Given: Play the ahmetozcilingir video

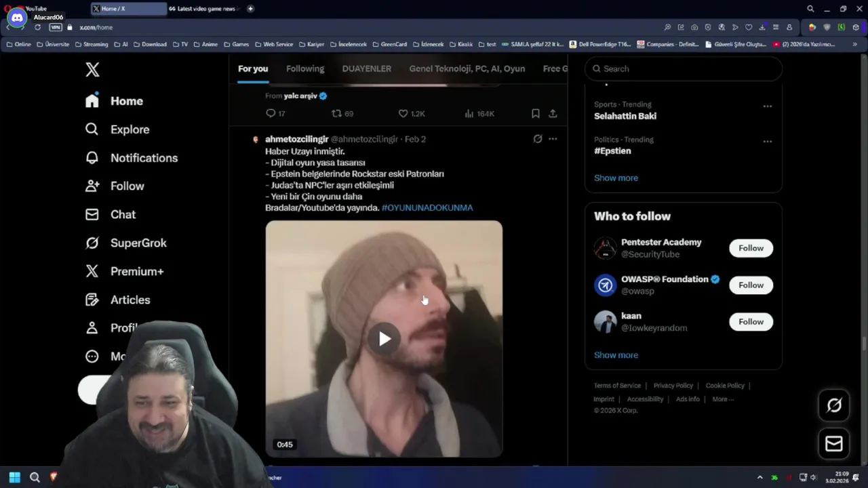Looking at the screenshot, I should (384, 339).
